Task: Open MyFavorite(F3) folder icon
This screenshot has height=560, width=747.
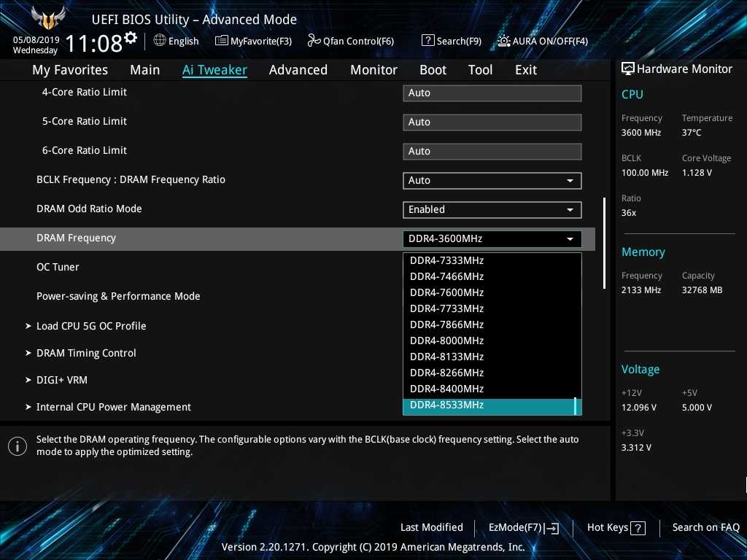Action: (x=222, y=41)
